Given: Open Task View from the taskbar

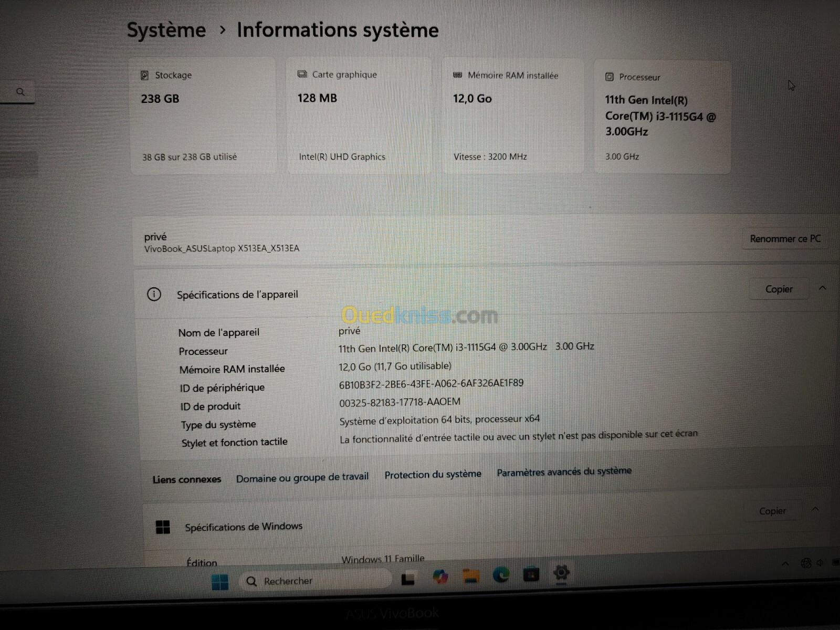Looking at the screenshot, I should click(x=408, y=579).
